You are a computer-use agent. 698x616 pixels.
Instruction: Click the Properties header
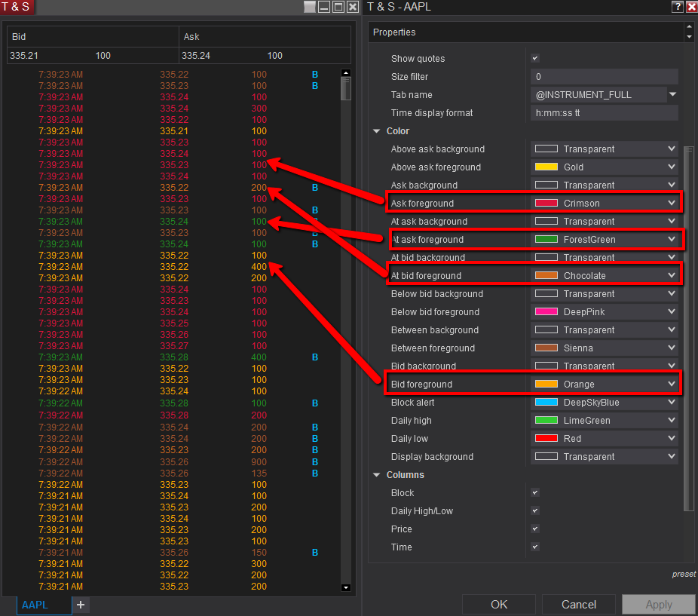tap(525, 32)
